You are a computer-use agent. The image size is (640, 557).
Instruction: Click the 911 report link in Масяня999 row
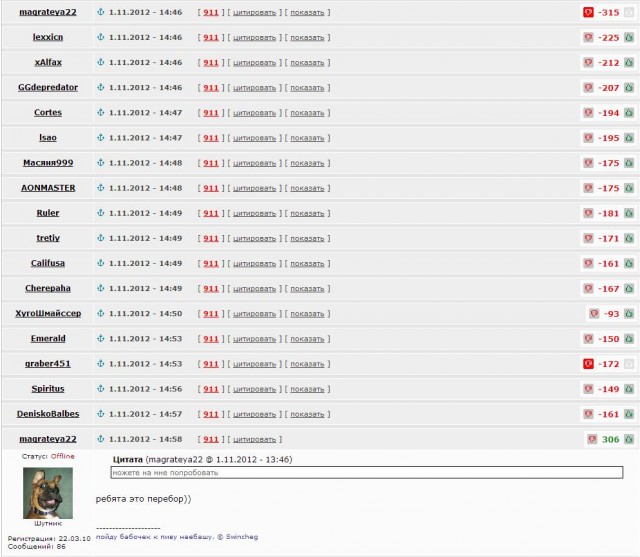pos(211,163)
